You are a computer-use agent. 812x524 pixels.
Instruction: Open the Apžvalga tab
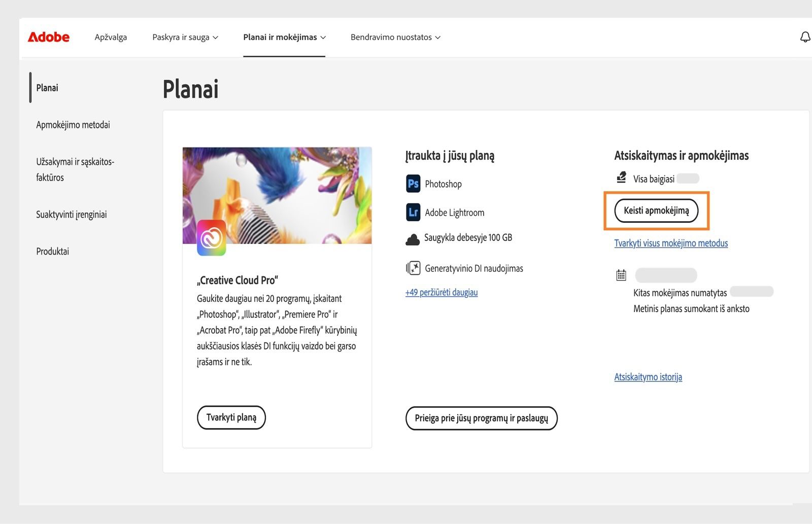click(x=111, y=37)
